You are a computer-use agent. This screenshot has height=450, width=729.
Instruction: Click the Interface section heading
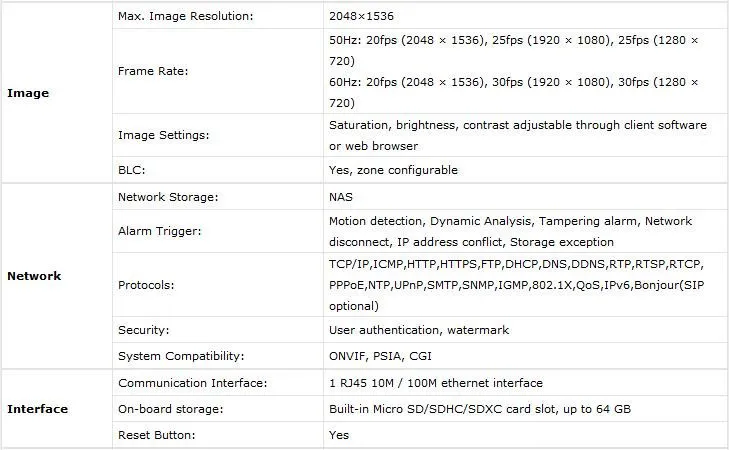[x=37, y=409]
